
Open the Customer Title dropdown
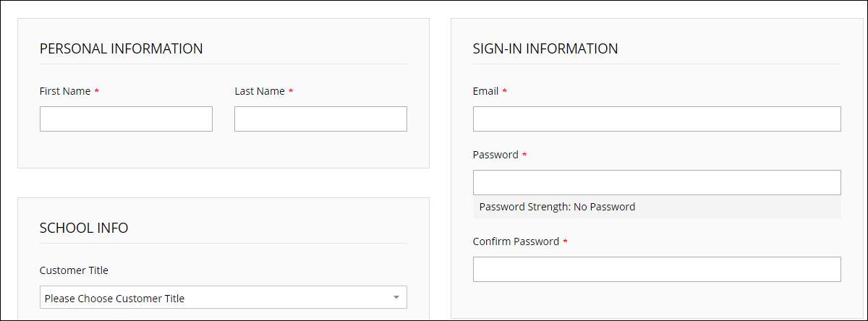(x=223, y=298)
